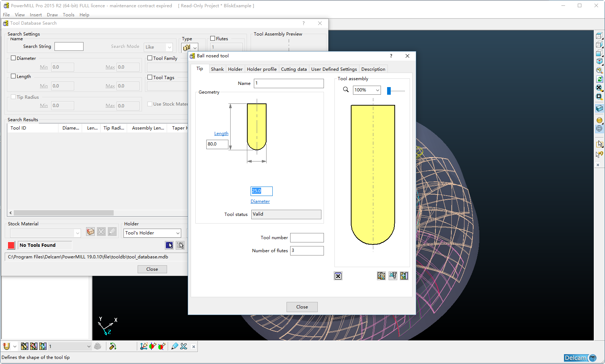Open the 100% zoom dropdown in Tool assembly
The width and height of the screenshot is (605, 364).
tap(367, 90)
